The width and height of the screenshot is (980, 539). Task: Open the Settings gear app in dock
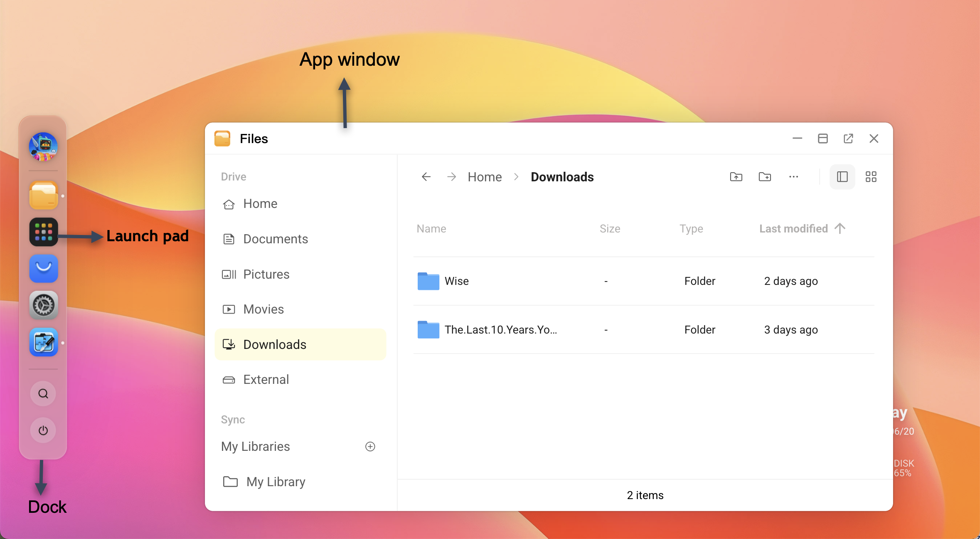43,305
